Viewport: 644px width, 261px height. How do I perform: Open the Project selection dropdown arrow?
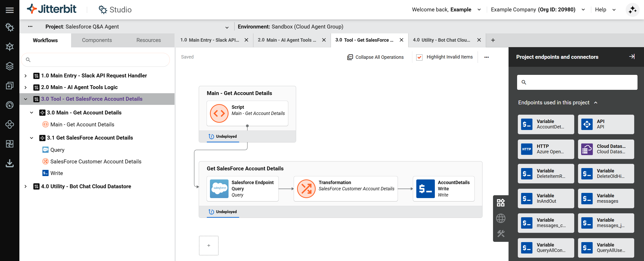pos(227,27)
